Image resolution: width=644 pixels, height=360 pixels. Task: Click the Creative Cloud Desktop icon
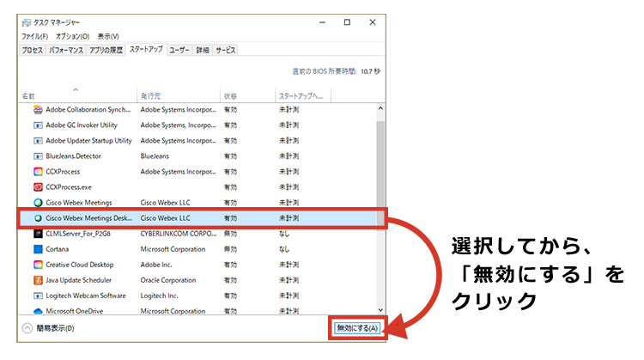pyautogui.click(x=38, y=265)
